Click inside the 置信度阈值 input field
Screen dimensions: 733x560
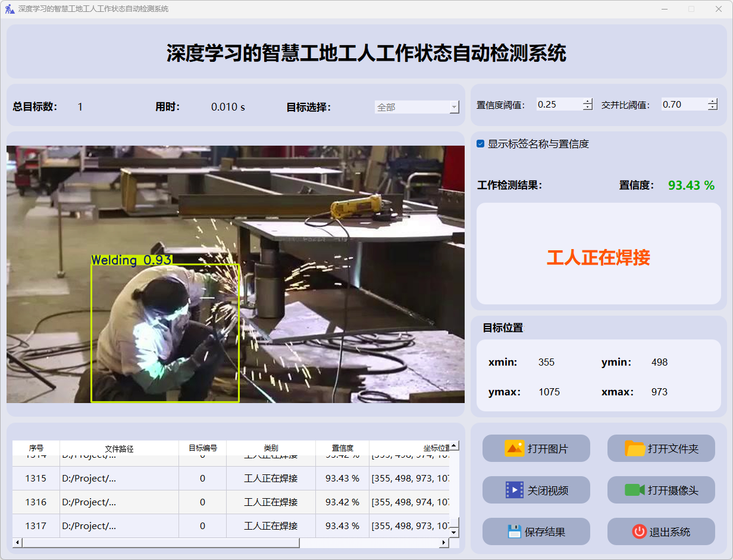tap(558, 105)
